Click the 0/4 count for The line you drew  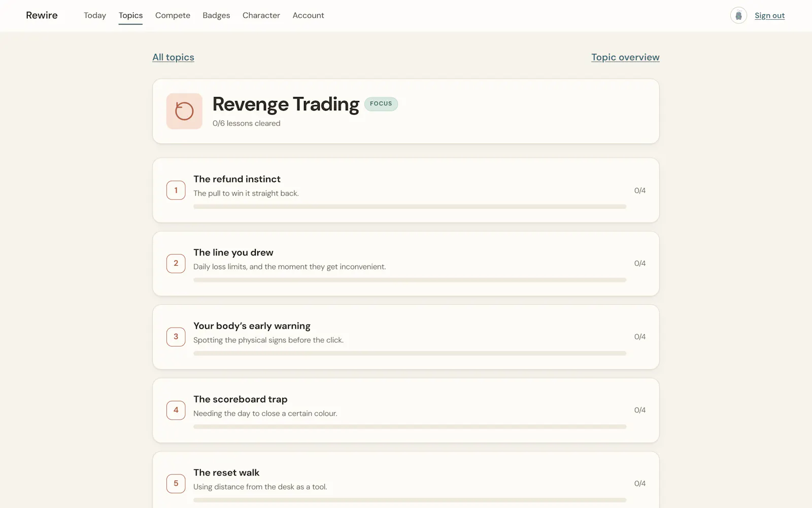(x=639, y=264)
